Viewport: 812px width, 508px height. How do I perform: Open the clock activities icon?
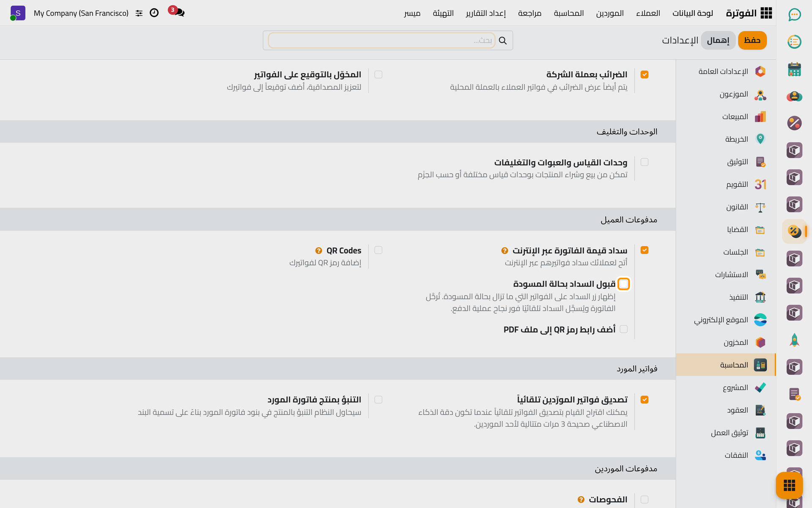(x=154, y=13)
